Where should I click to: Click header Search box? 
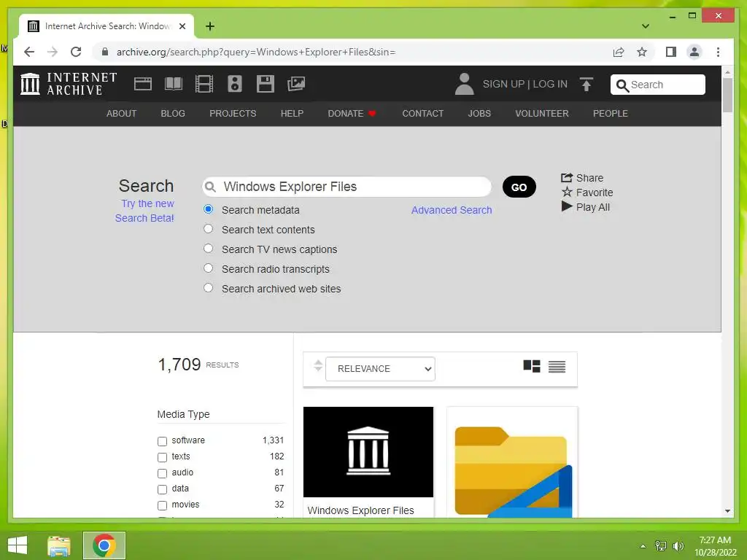(658, 85)
